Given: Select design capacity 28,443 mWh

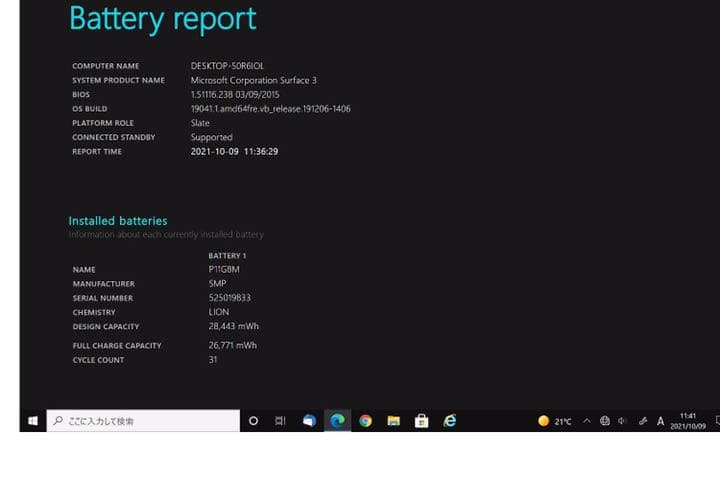Looking at the screenshot, I should tap(234, 327).
